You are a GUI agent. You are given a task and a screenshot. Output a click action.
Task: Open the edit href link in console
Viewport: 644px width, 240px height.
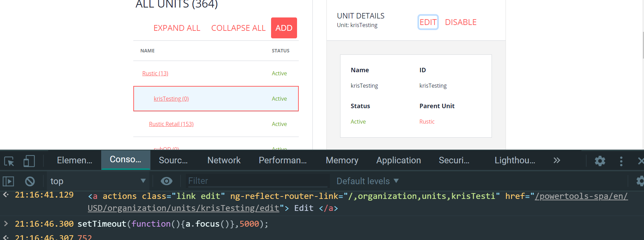358,202
